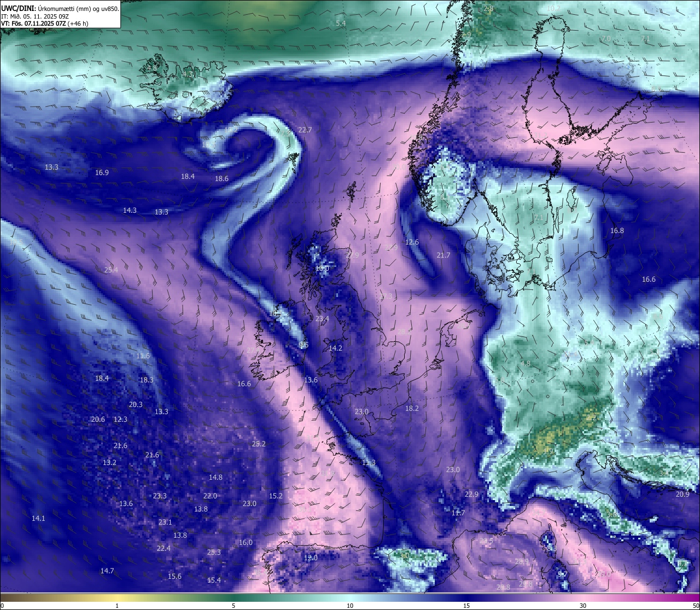
Task: Select the 14.3 value label
Action: tap(130, 210)
